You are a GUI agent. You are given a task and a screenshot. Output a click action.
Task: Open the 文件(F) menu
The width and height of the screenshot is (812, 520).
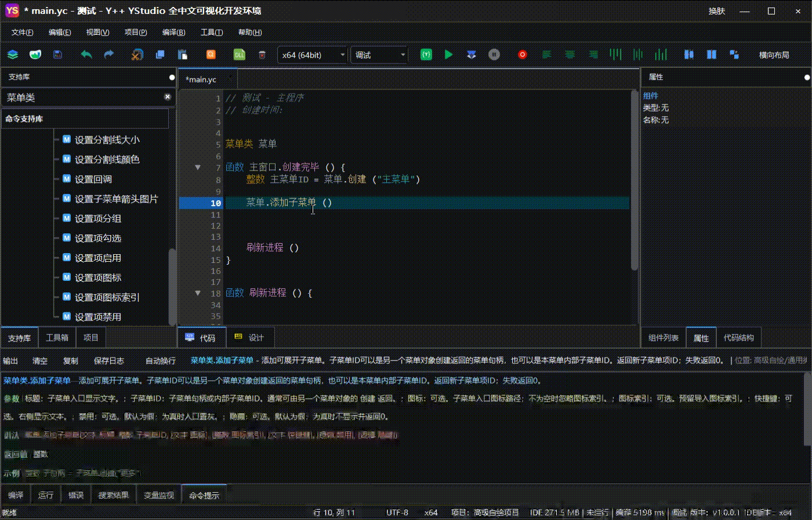pyautogui.click(x=23, y=32)
